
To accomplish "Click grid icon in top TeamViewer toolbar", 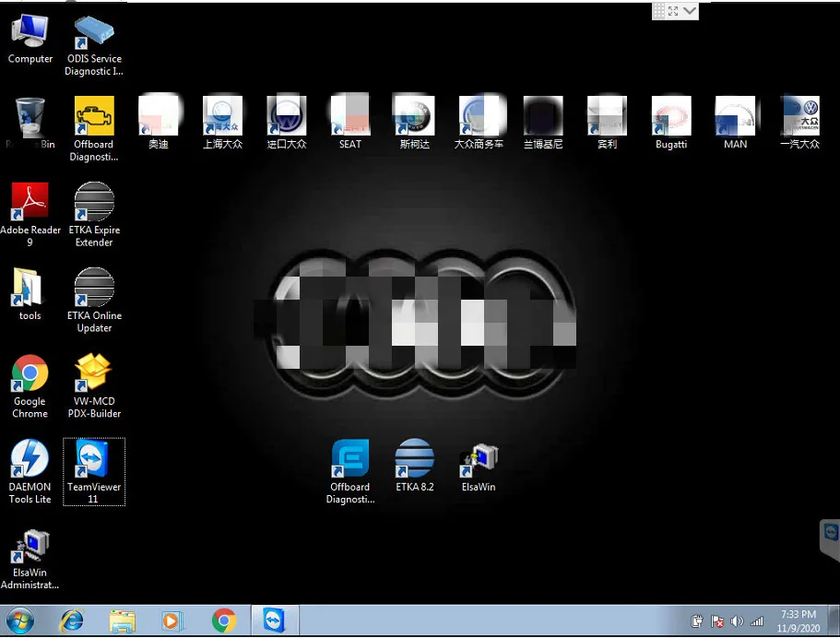I will (x=659, y=11).
